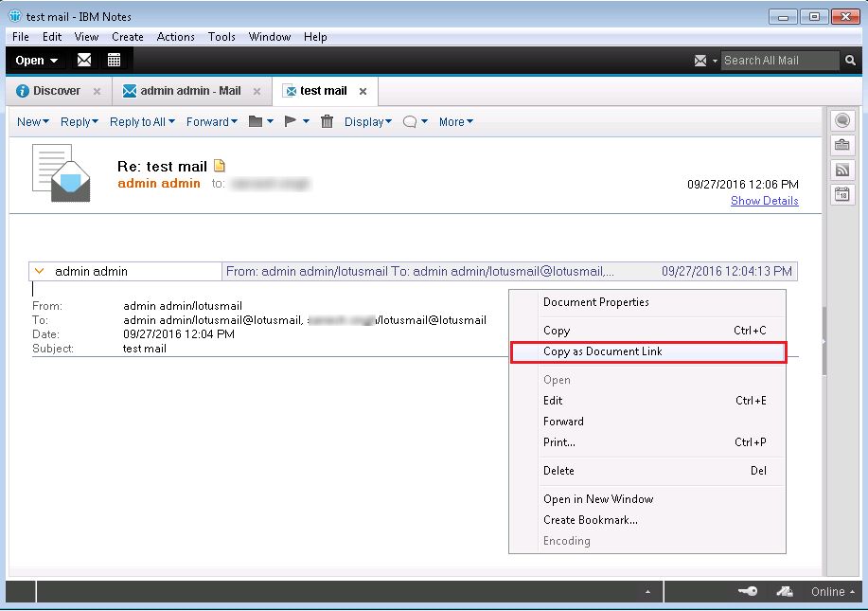
Task: Open the folder icon dropdown arrow
Action: click(x=270, y=121)
